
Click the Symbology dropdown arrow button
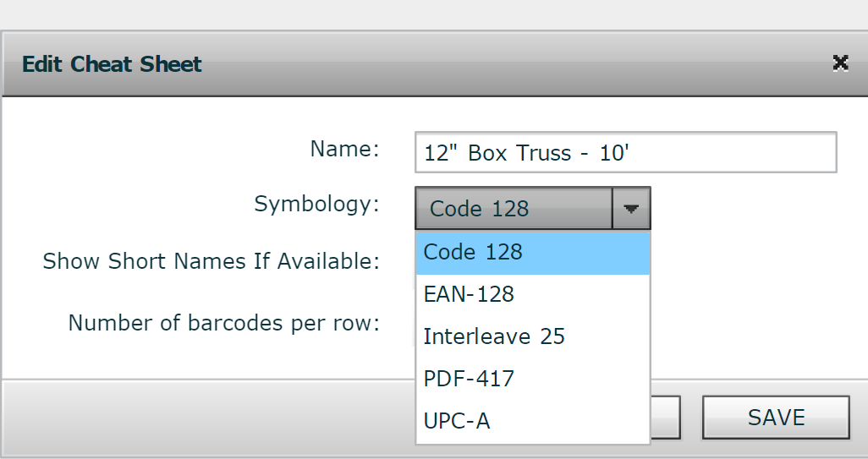pos(631,209)
